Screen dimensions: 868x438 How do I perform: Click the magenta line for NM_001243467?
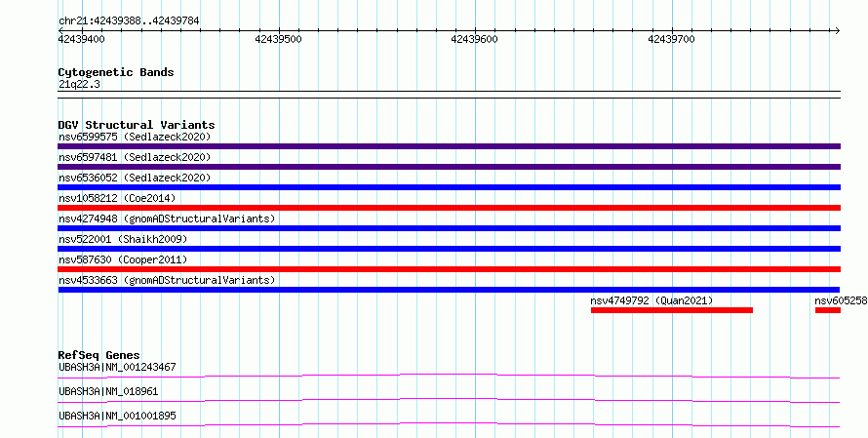point(449,376)
